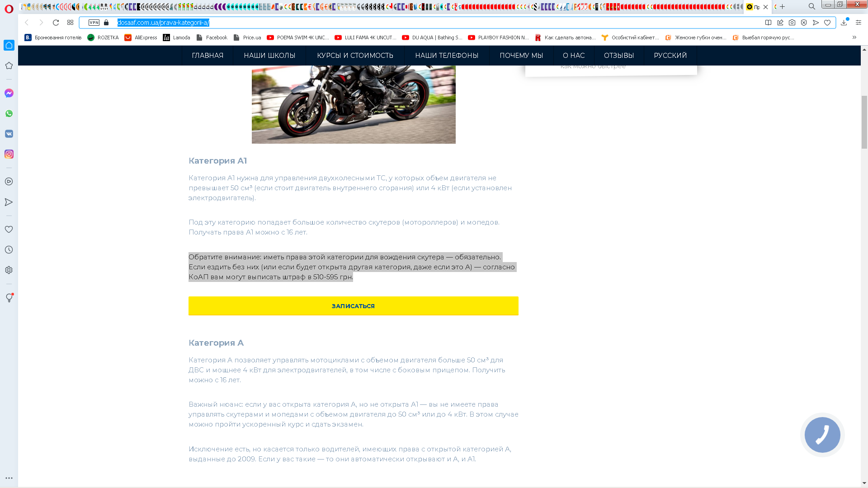Click the yellow ЗАПИСАТЬСЯ button
This screenshot has height=488, width=868.
pos(354,306)
